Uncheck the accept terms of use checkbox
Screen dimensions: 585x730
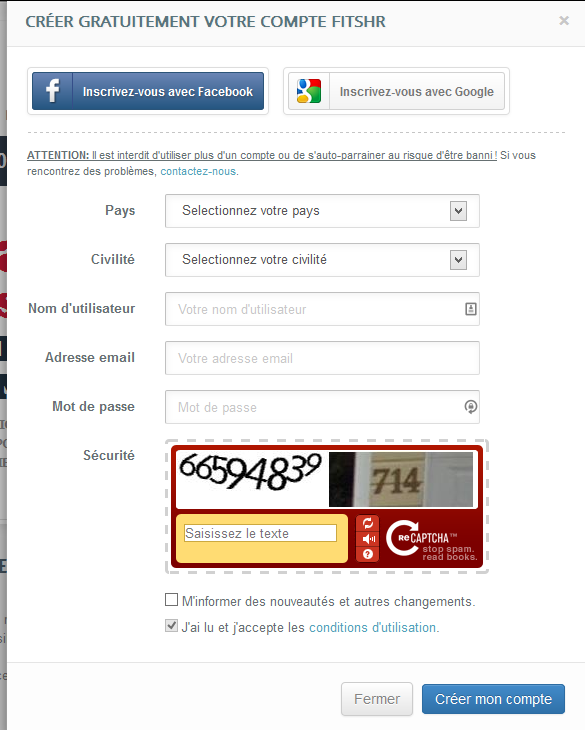(171, 626)
